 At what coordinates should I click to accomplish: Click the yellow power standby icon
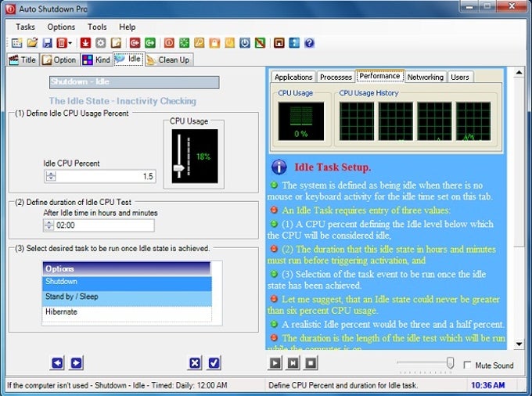[230, 43]
